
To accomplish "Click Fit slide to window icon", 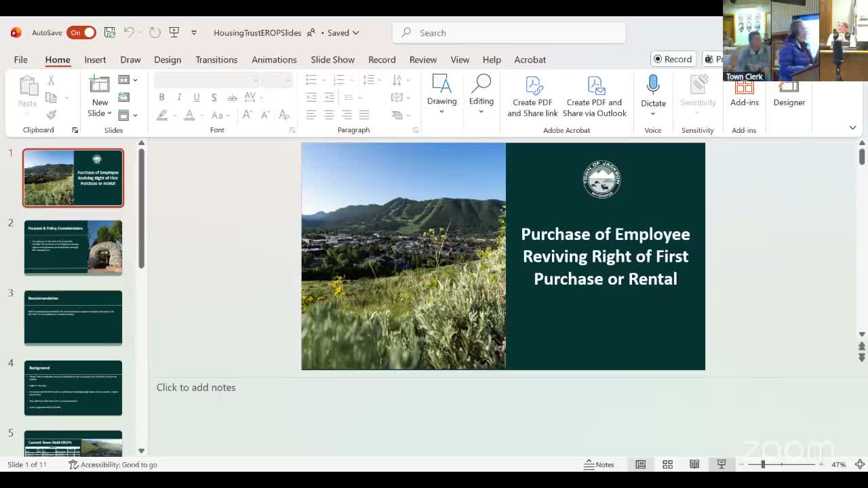I will point(860,464).
